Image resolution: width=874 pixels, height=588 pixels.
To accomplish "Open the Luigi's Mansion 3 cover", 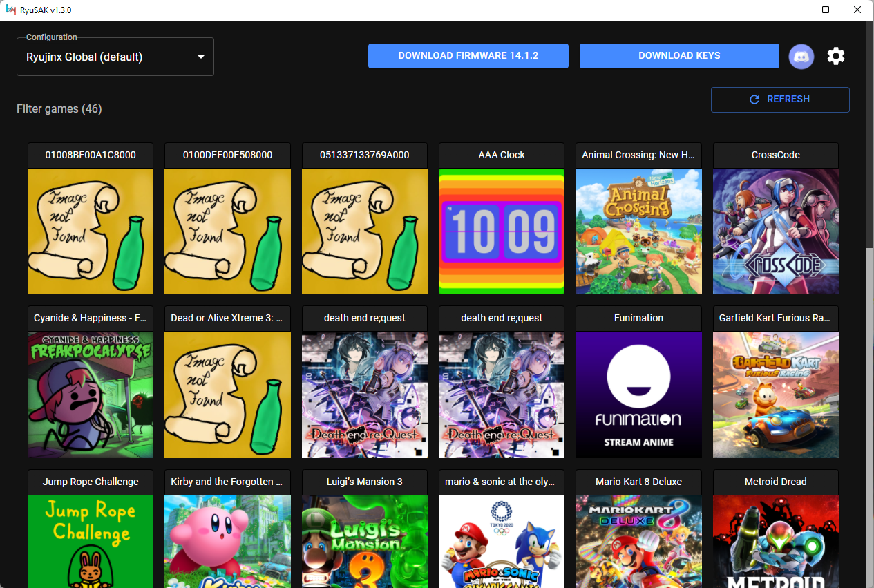I will (365, 542).
